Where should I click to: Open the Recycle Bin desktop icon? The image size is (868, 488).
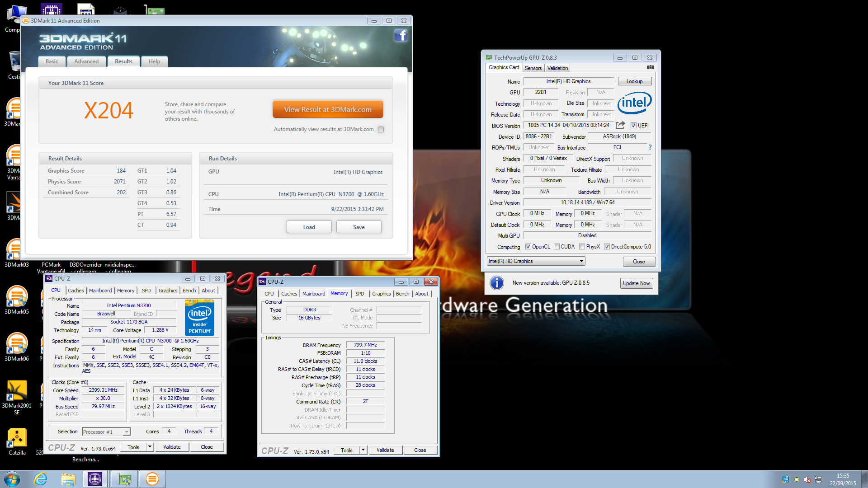(14, 65)
